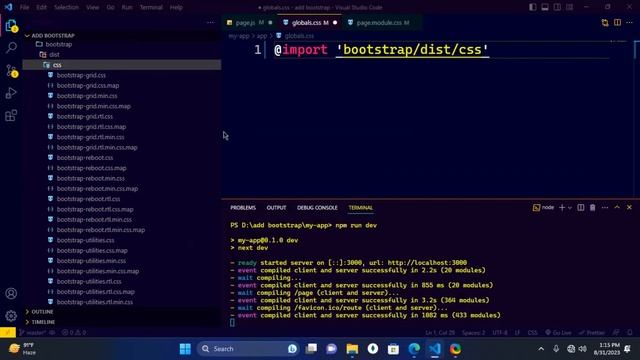
Task: Click the Open Changes icon in editor toolbar
Action: [x=605, y=23]
